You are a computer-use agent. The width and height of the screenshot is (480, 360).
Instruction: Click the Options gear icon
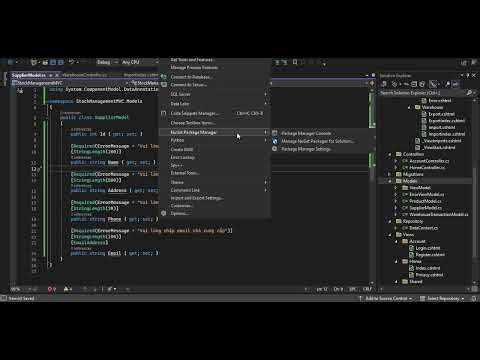tap(164, 213)
